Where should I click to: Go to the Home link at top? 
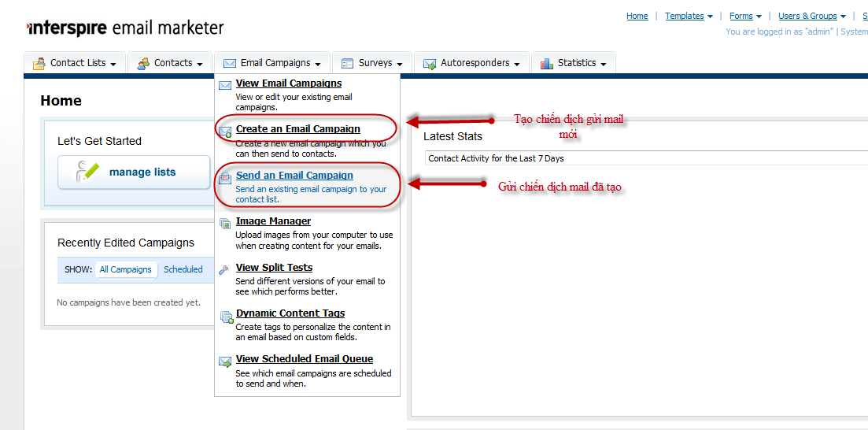637,16
